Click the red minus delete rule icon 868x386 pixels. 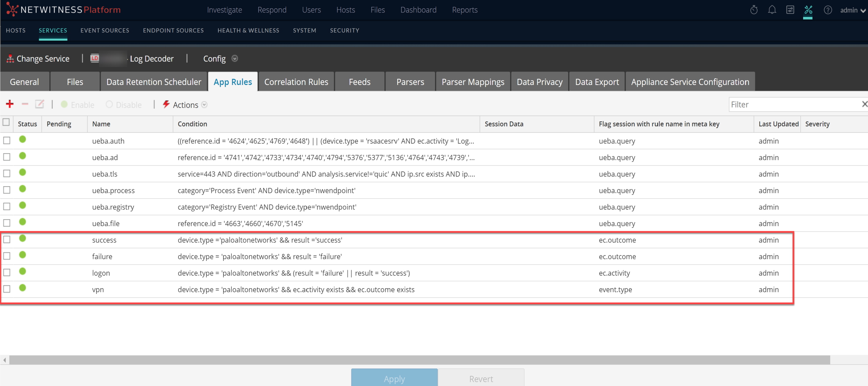(25, 104)
